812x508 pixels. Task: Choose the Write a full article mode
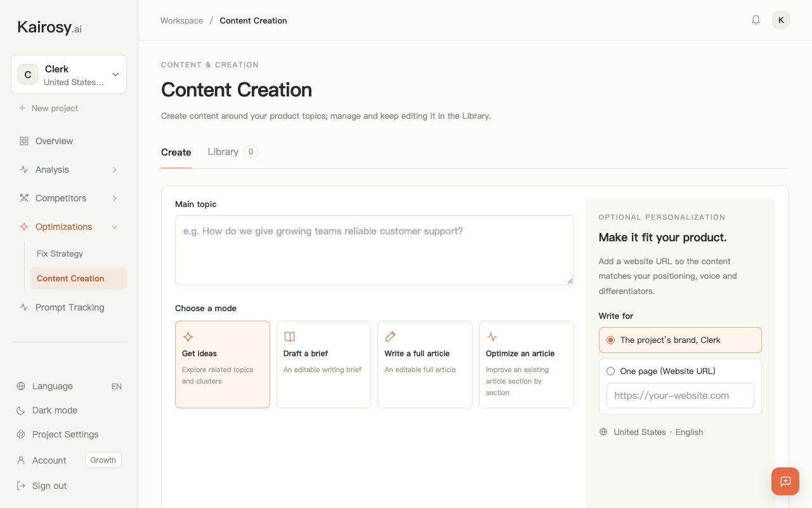[425, 364]
